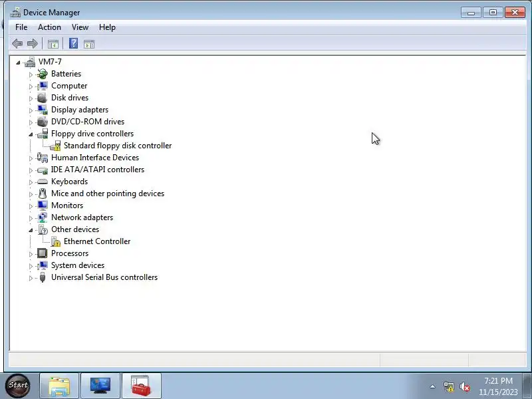Expand the Monitors node arrow
532x399 pixels.
click(31, 206)
